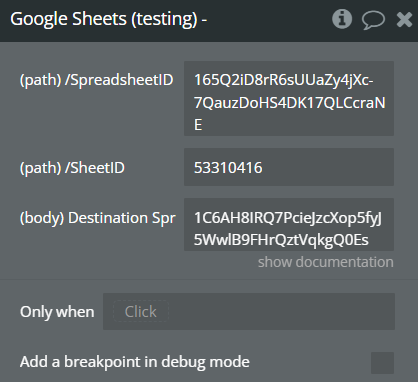Click the '(path) /SpreadsheetID' label

point(97,80)
